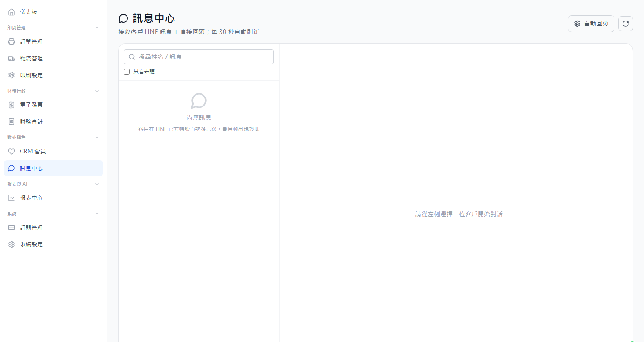Viewport: 644px width, 342px height.
Task: Navigate to CRM 會員
Action: pyautogui.click(x=53, y=152)
